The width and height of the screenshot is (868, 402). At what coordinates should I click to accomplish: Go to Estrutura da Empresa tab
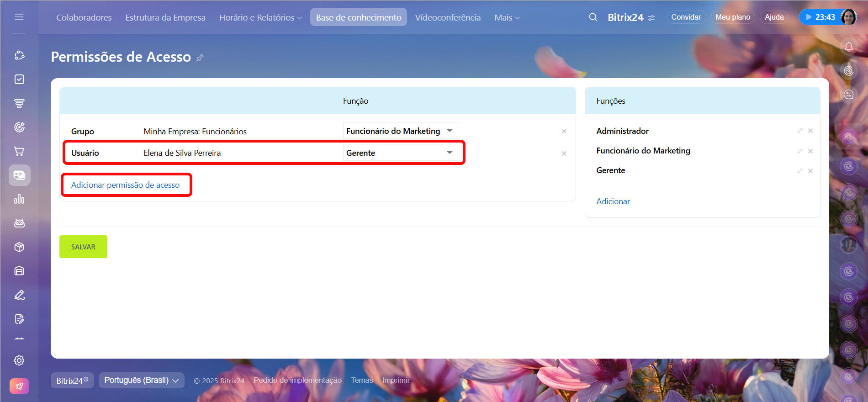[165, 17]
